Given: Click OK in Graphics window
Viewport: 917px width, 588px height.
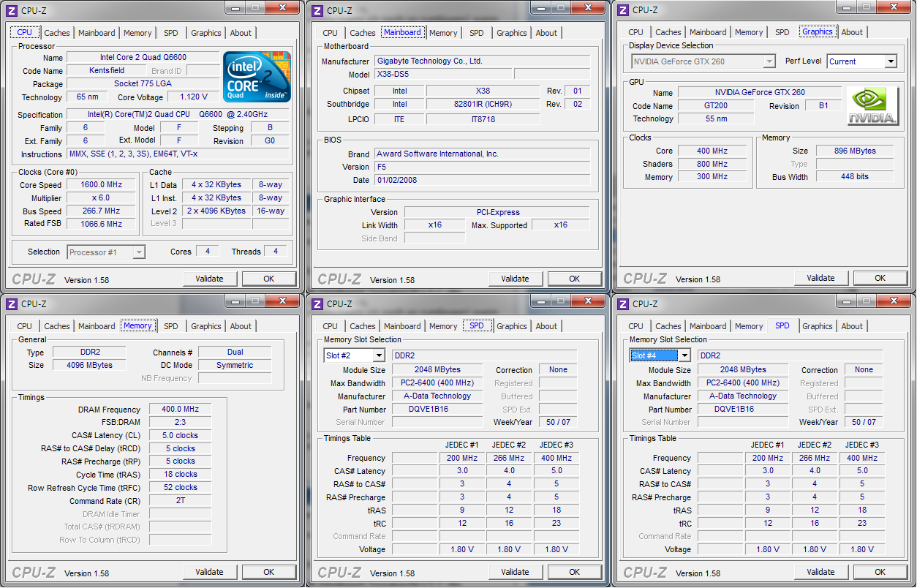Looking at the screenshot, I should click(x=880, y=278).
